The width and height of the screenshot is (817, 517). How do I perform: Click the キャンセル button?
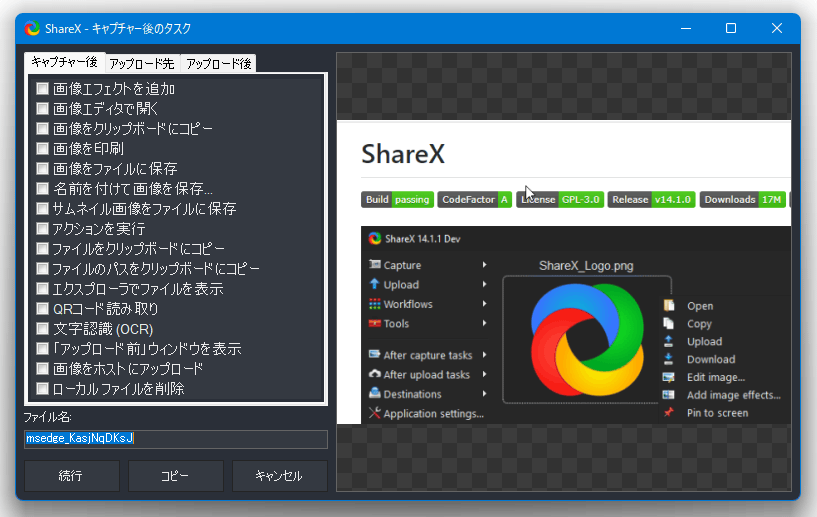coord(279,476)
